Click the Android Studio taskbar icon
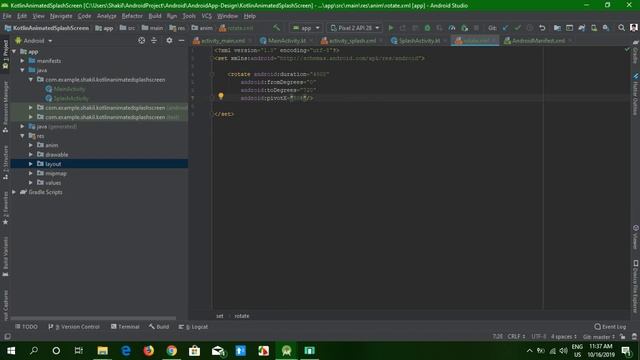The image size is (640, 360). 287,351
